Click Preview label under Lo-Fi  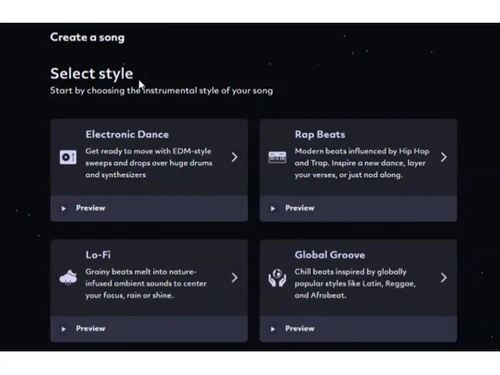point(90,329)
